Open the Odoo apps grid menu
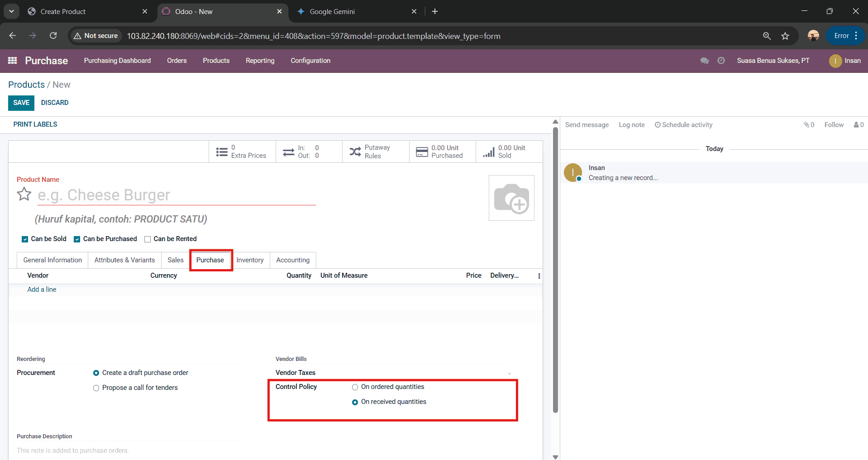Viewport: 868px width, 460px height. pyautogui.click(x=12, y=61)
